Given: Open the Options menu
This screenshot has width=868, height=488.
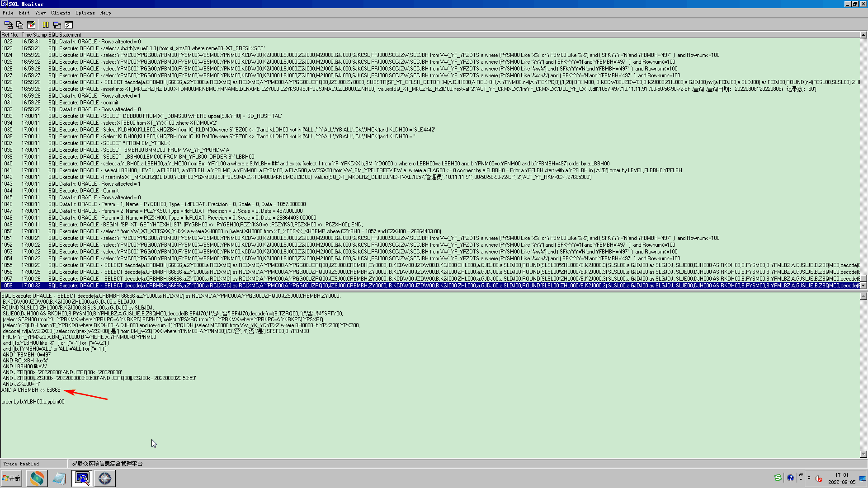Looking at the screenshot, I should pos(85,13).
